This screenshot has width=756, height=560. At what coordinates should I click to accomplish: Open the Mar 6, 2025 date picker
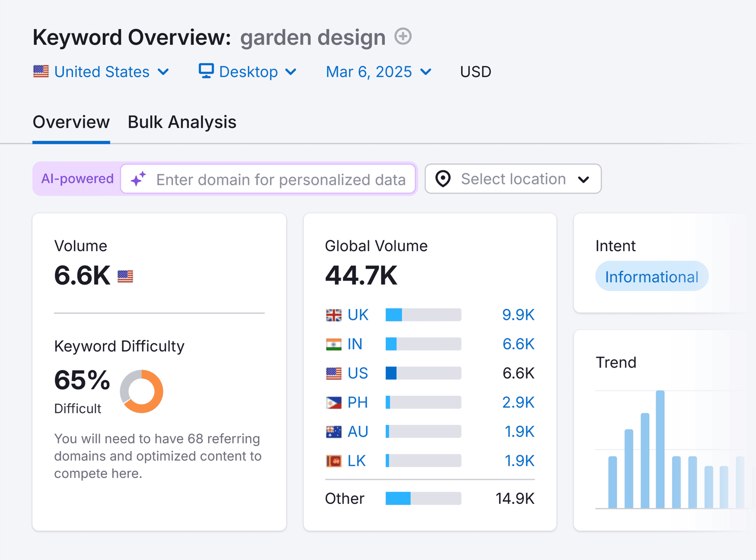click(x=379, y=72)
